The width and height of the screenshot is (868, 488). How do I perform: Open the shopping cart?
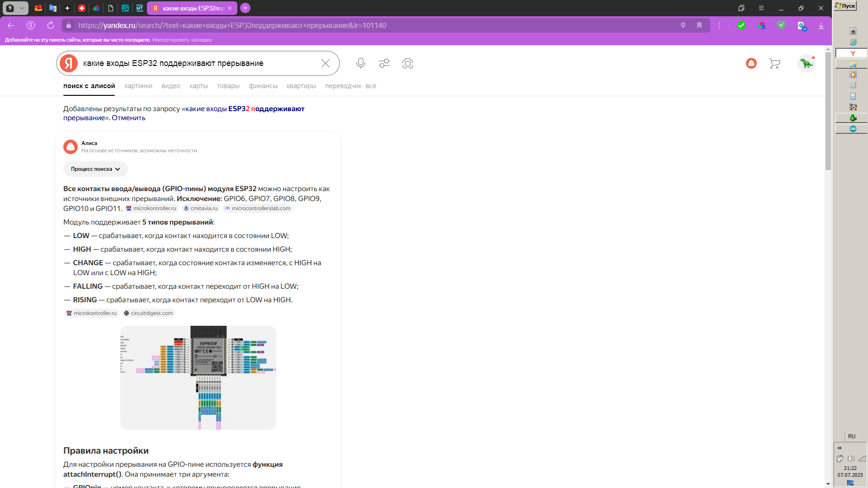pos(774,63)
